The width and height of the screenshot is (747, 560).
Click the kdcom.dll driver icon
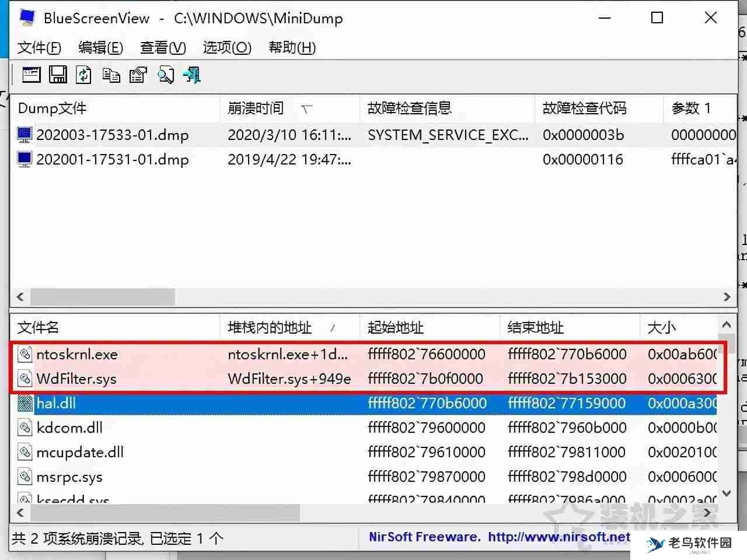coord(25,428)
